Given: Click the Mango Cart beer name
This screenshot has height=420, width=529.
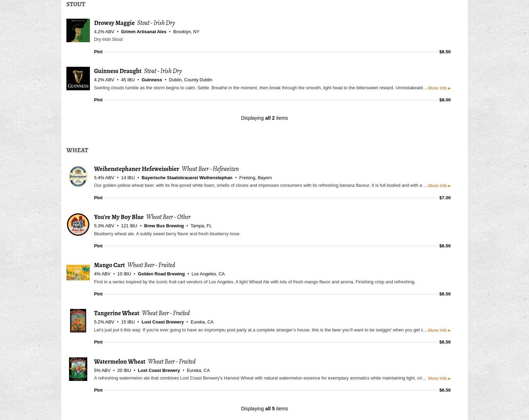Looking at the screenshot, I should 109,265.
